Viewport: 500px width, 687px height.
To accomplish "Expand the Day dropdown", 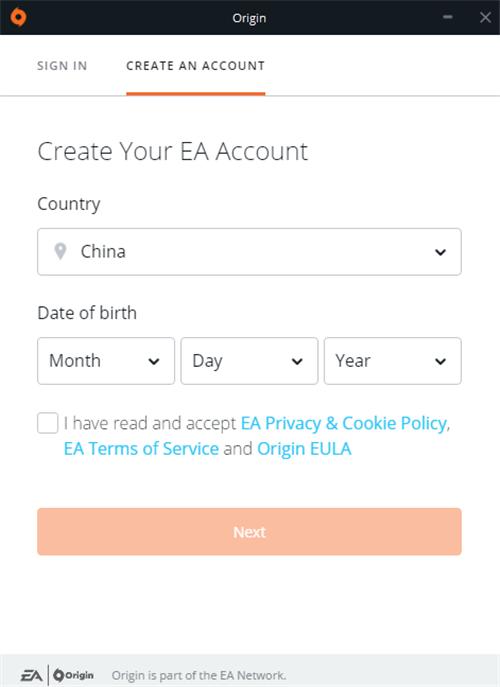I will 249,361.
